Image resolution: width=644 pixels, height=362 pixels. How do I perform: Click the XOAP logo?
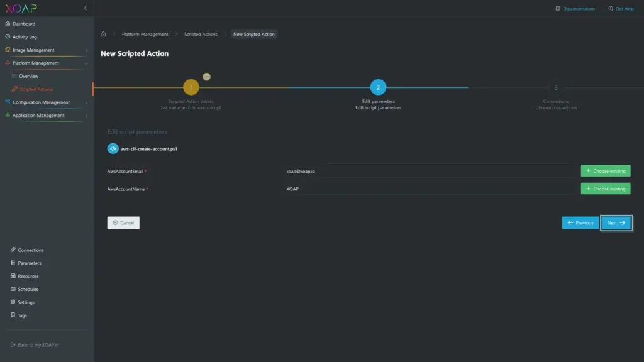pyautogui.click(x=21, y=8)
